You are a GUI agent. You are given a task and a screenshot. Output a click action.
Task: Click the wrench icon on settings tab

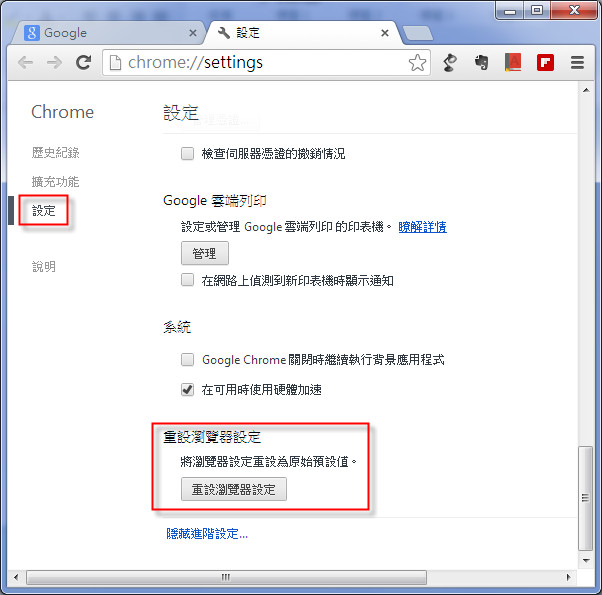coord(224,33)
